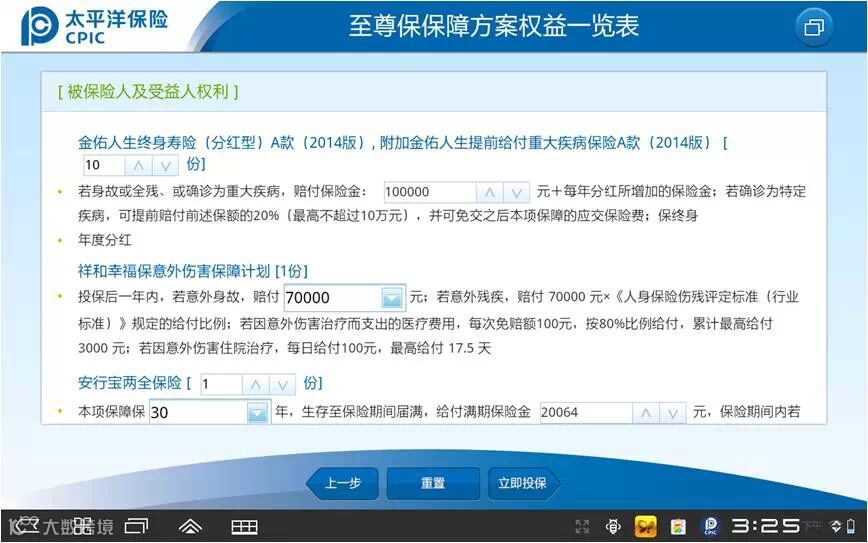Click the 至尊保保障方案权益一览表 title

pyautogui.click(x=494, y=27)
